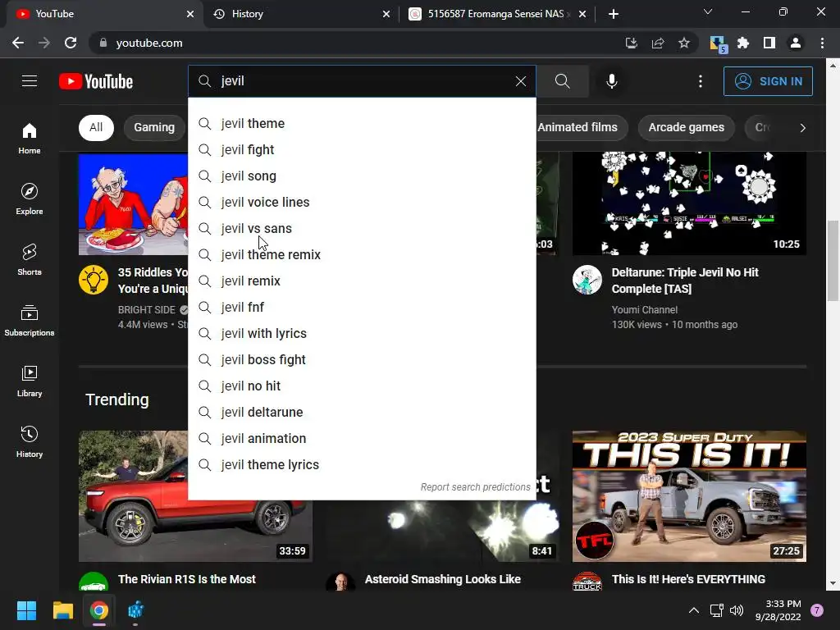Viewport: 840px width, 630px height.
Task: Open Chrome's three-dot menu
Action: coord(822,43)
